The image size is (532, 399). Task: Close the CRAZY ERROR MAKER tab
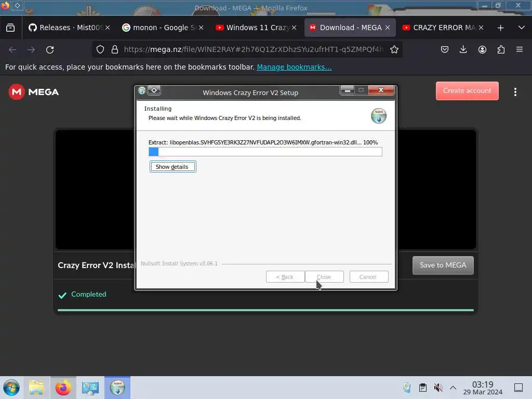481,28
